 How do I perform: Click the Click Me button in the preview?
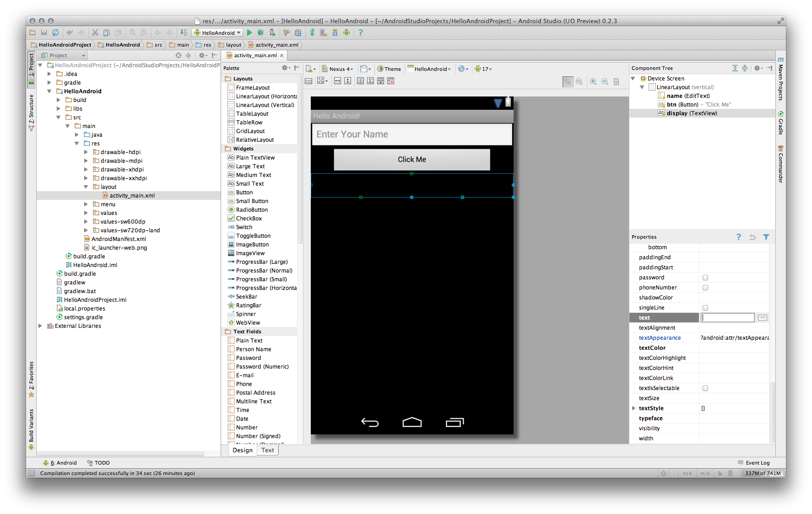pyautogui.click(x=412, y=160)
